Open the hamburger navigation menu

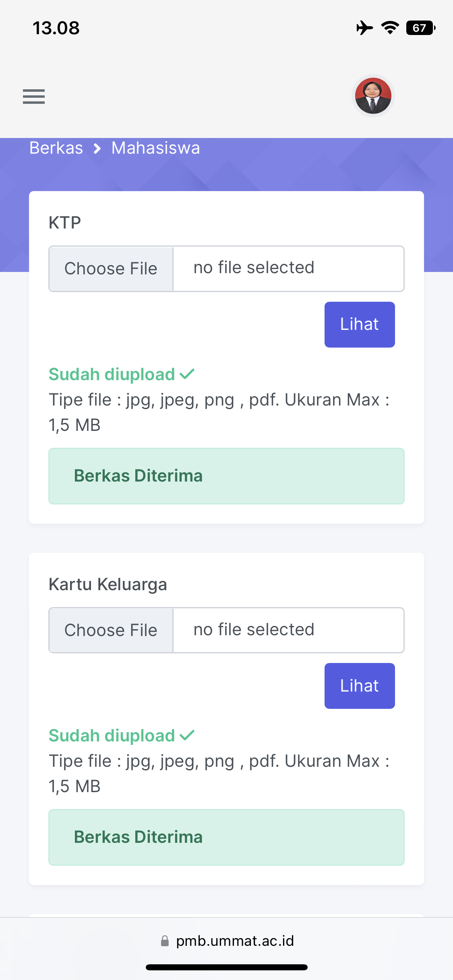click(x=34, y=97)
